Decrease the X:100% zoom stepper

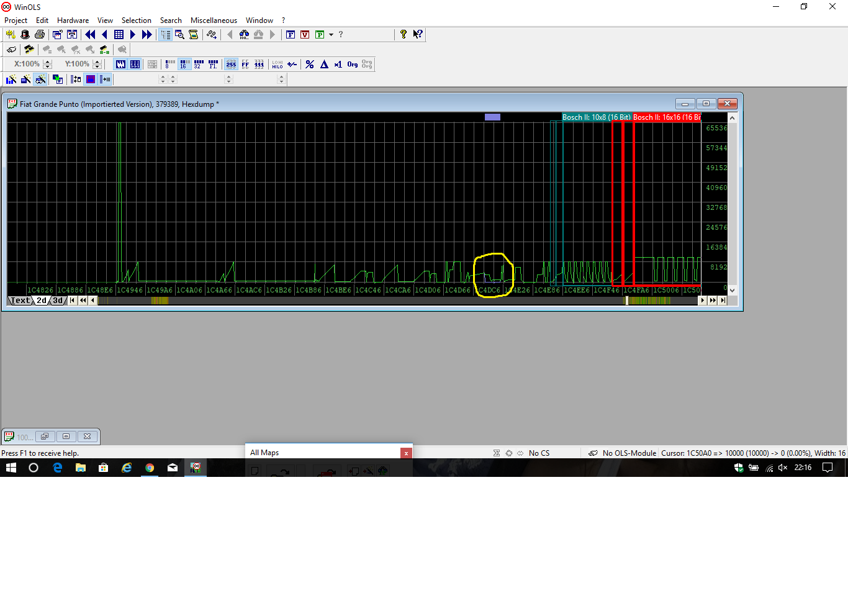coord(47,66)
